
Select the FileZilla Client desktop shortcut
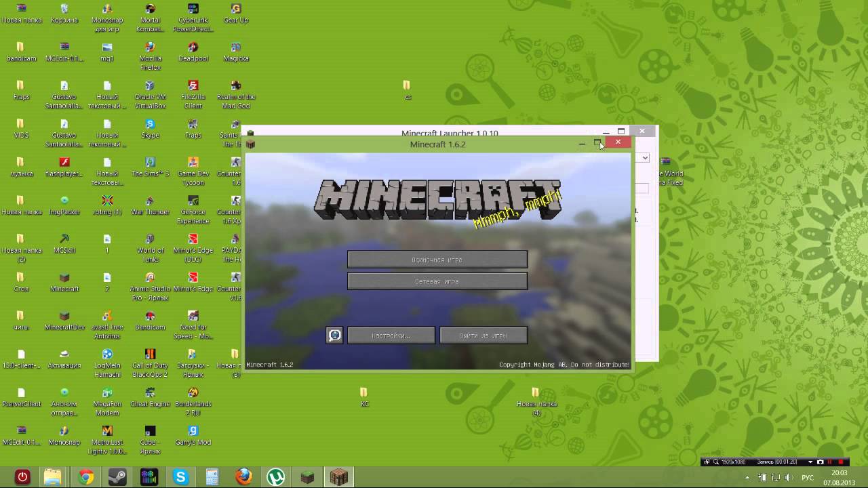click(x=193, y=96)
